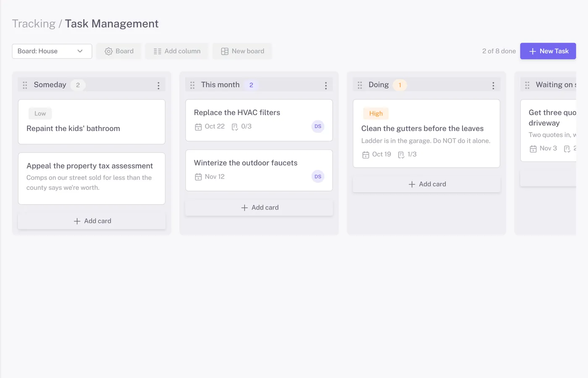Add card to the Doing column
Viewport: 588px width, 378px height.
click(427, 184)
